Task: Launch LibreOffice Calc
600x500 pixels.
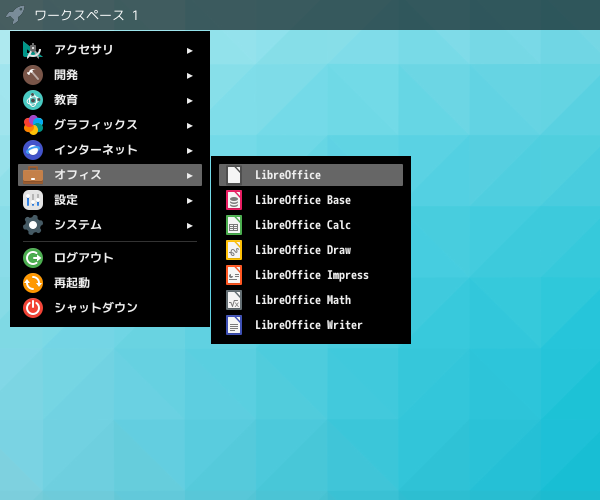Action: pos(311,225)
